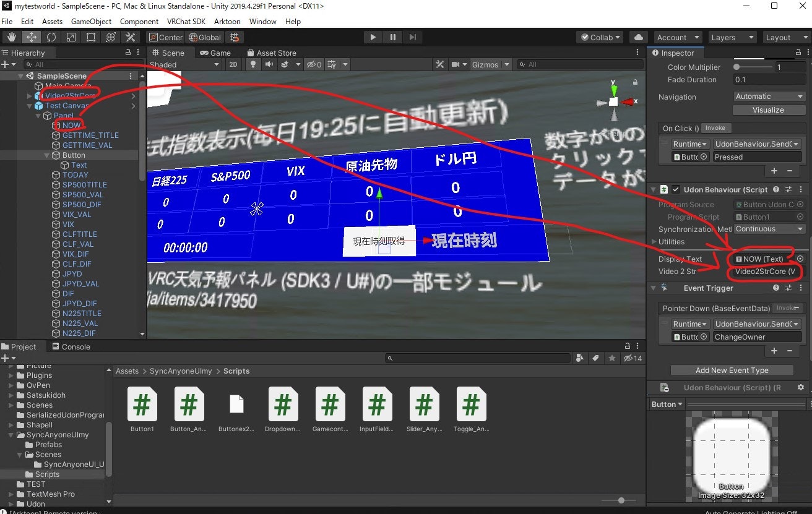This screenshot has width=812, height=514.
Task: Expand the Utilities foldout
Action: (654, 242)
